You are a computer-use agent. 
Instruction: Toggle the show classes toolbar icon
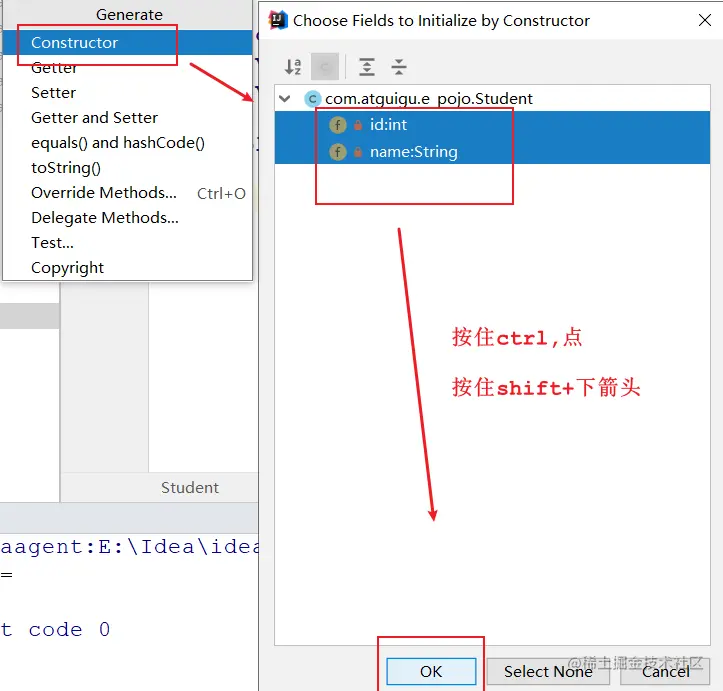pos(325,67)
